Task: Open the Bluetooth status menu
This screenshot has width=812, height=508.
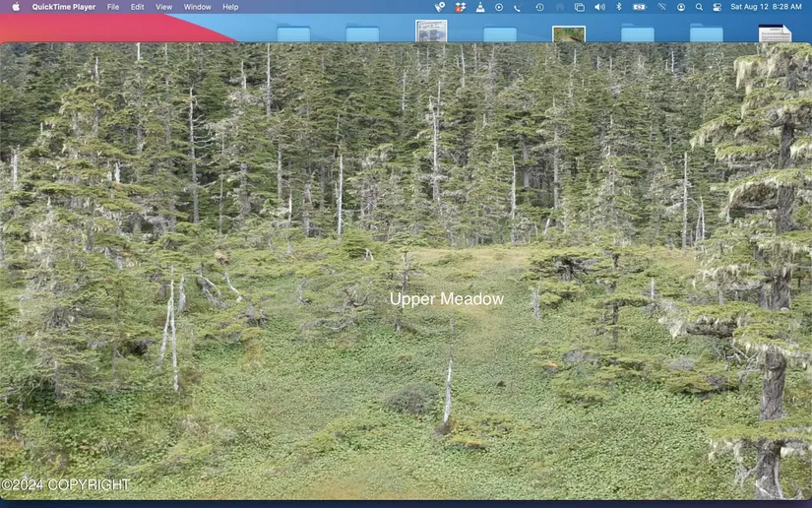Action: coord(619,7)
